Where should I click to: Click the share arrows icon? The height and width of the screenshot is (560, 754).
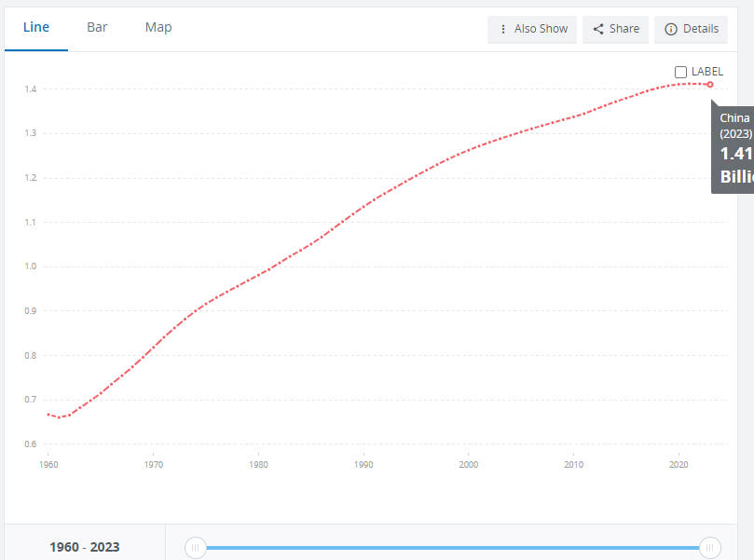click(598, 29)
